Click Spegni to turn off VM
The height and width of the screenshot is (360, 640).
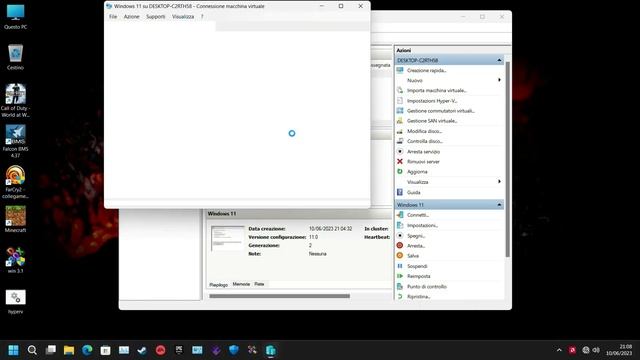(x=416, y=236)
